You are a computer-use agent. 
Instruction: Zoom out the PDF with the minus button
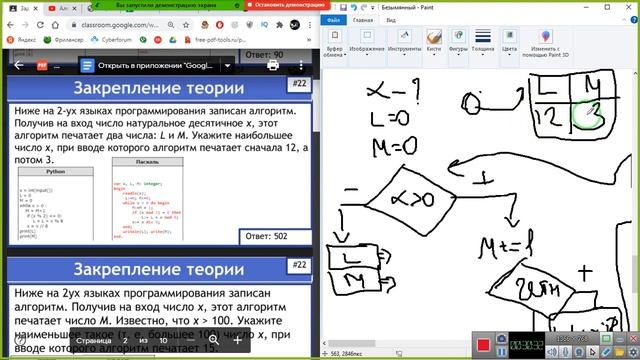190,340
